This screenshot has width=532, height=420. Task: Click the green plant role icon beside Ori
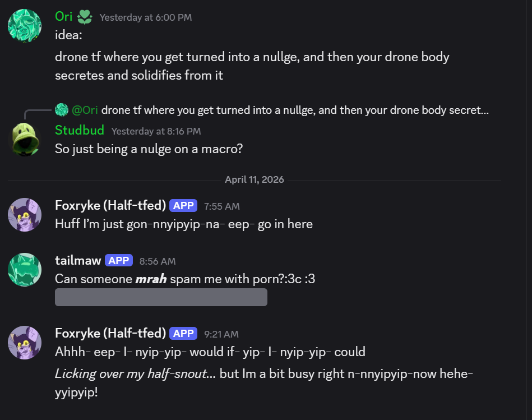click(x=85, y=17)
